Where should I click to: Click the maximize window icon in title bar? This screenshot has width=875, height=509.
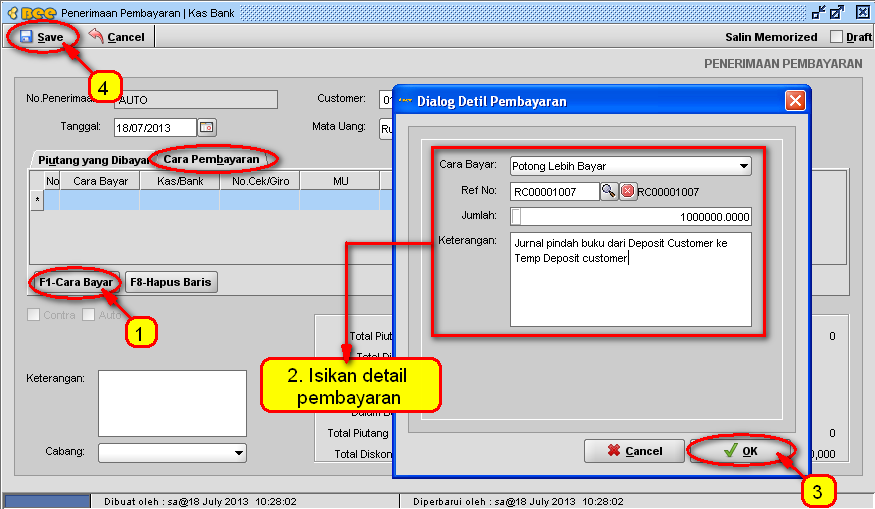(x=837, y=12)
